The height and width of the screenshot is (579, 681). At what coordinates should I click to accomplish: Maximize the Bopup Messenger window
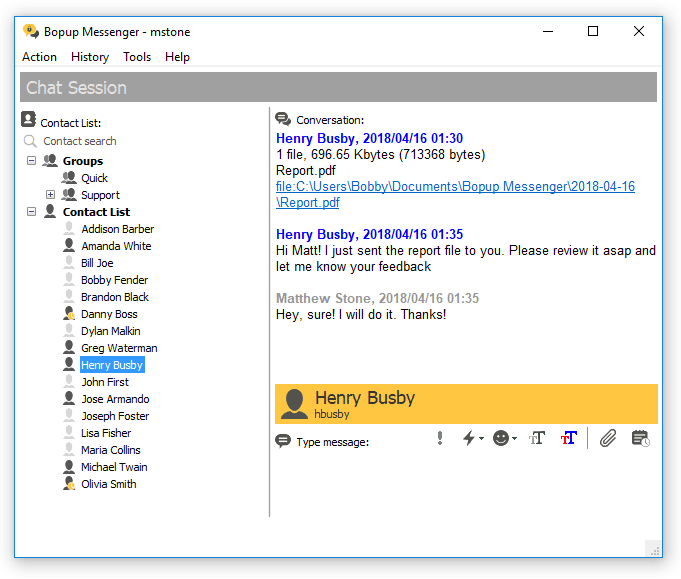(x=593, y=31)
